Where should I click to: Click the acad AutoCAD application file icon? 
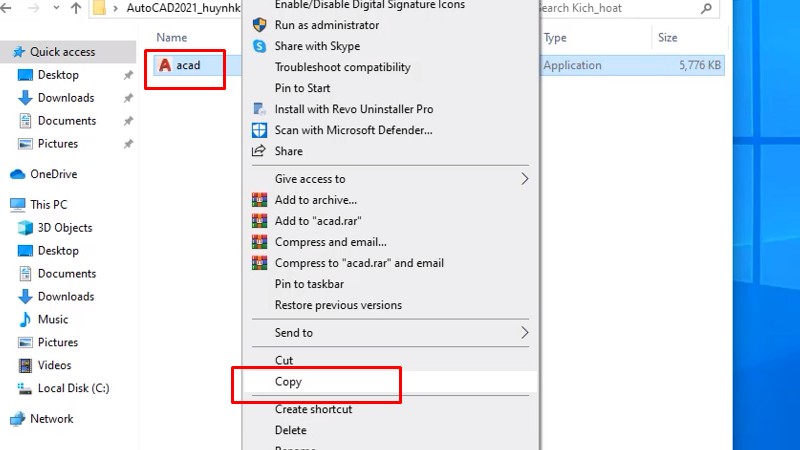165,66
